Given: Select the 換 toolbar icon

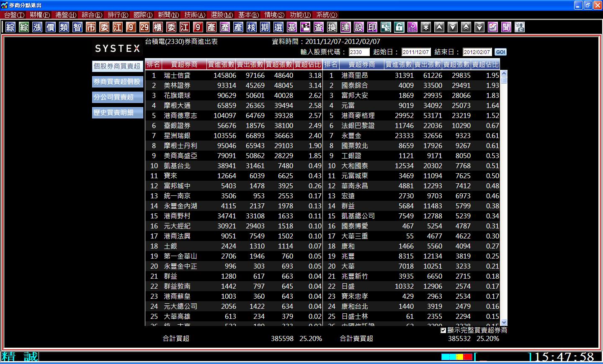Looking at the screenshot, I should click(332, 27).
